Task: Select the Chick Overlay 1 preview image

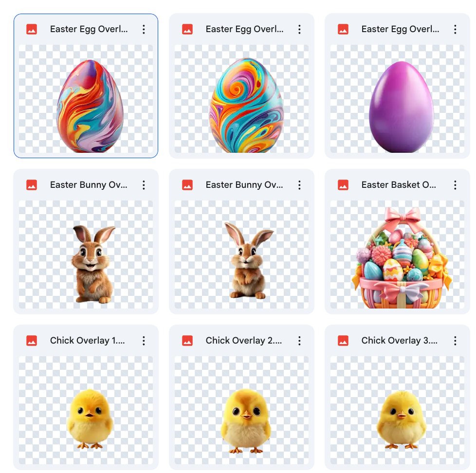Action: tap(86, 410)
